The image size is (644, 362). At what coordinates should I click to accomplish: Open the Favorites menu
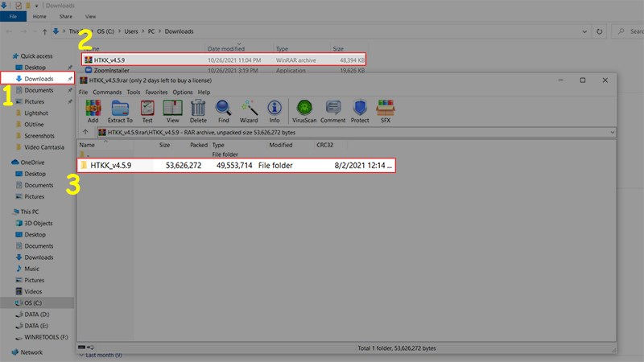(x=156, y=92)
